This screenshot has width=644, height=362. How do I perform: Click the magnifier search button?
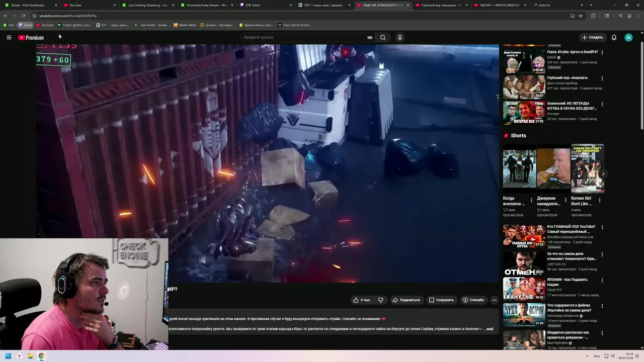[x=383, y=37]
